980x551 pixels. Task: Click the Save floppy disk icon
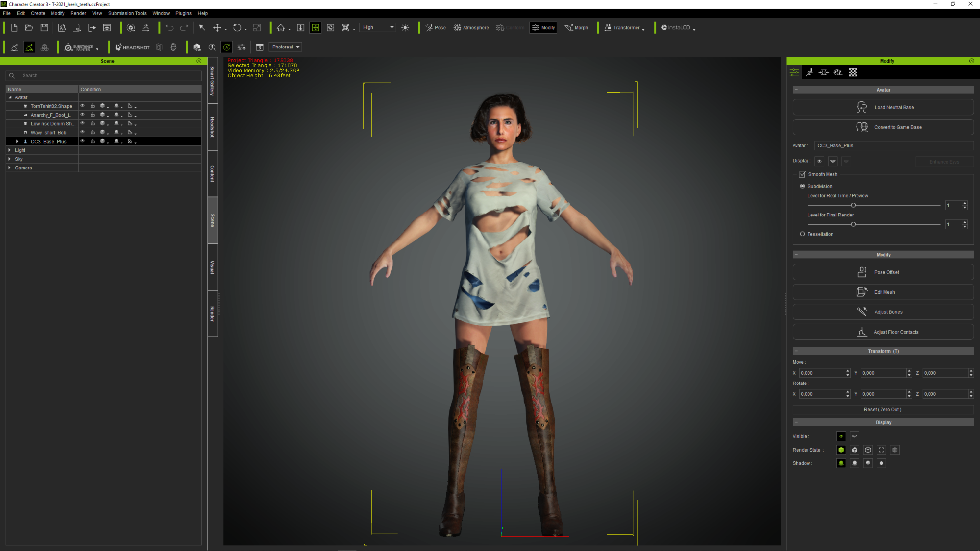44,28
